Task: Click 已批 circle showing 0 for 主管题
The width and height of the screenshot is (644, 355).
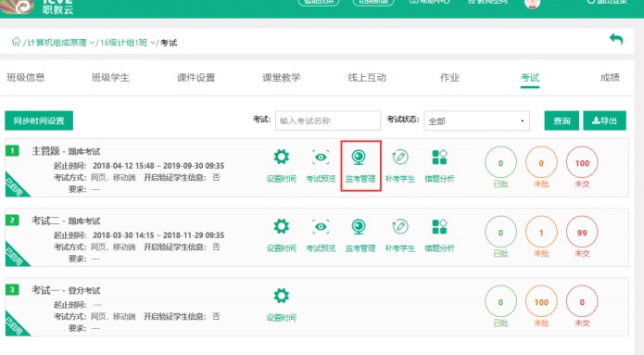Action: (x=500, y=163)
